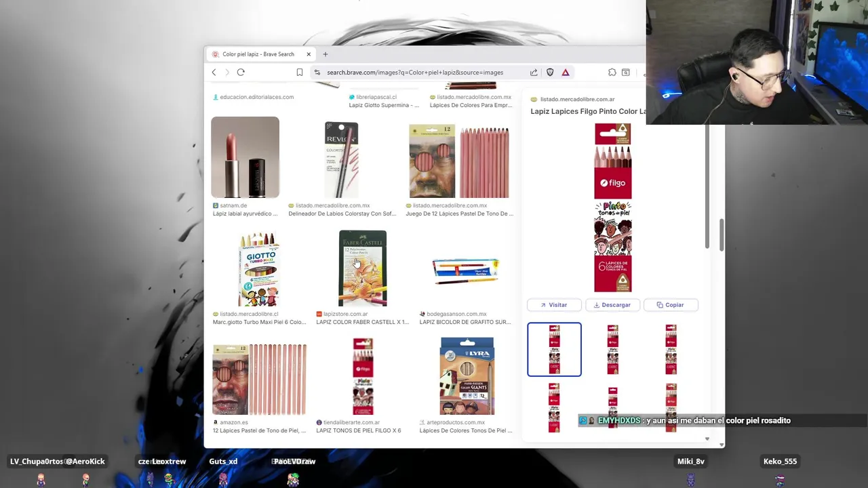
Task: Click the 'libreriapascal.cl' source link
Action: 376,97
